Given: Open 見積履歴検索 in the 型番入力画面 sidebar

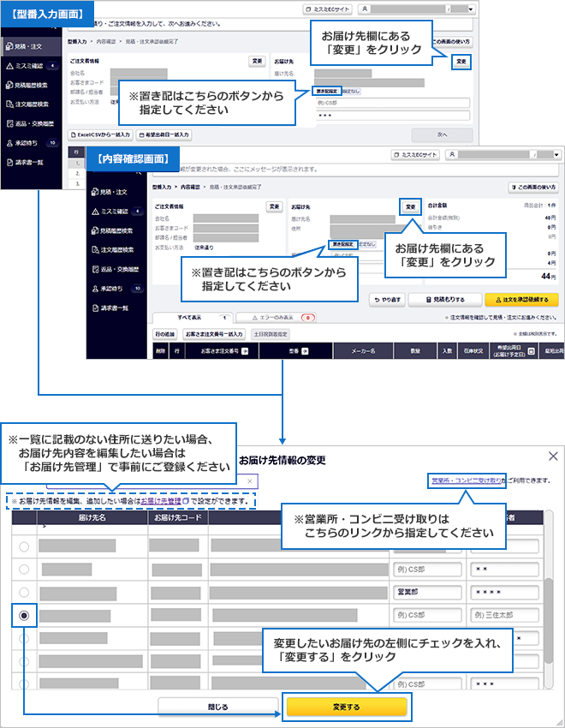Looking at the screenshot, I should [31, 86].
